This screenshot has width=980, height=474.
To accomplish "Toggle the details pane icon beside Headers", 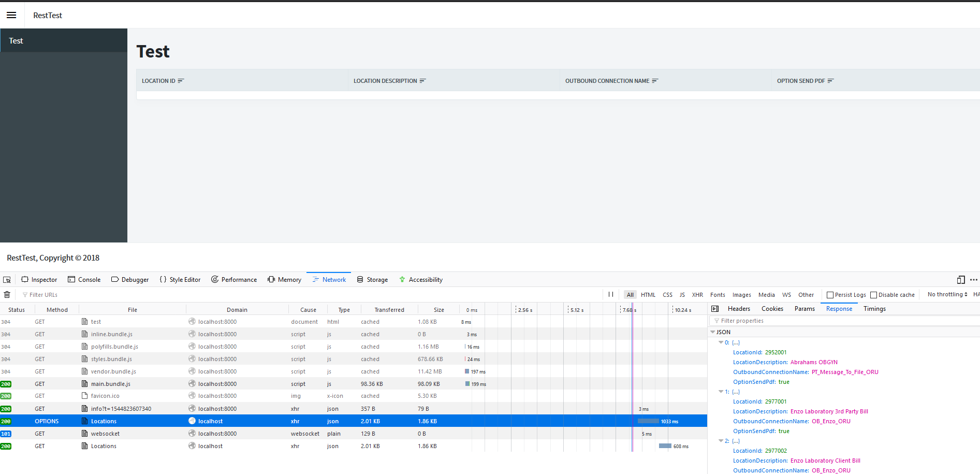I will tap(715, 309).
